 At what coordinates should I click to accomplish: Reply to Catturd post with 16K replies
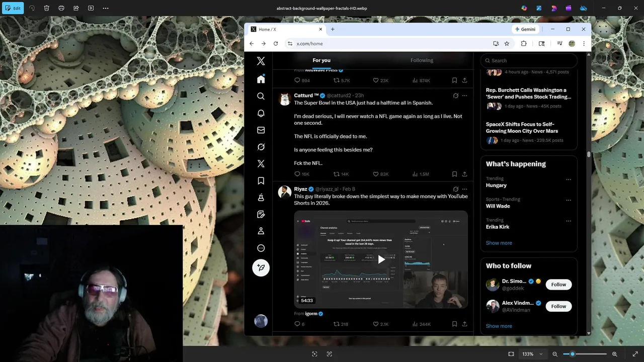pyautogui.click(x=302, y=174)
